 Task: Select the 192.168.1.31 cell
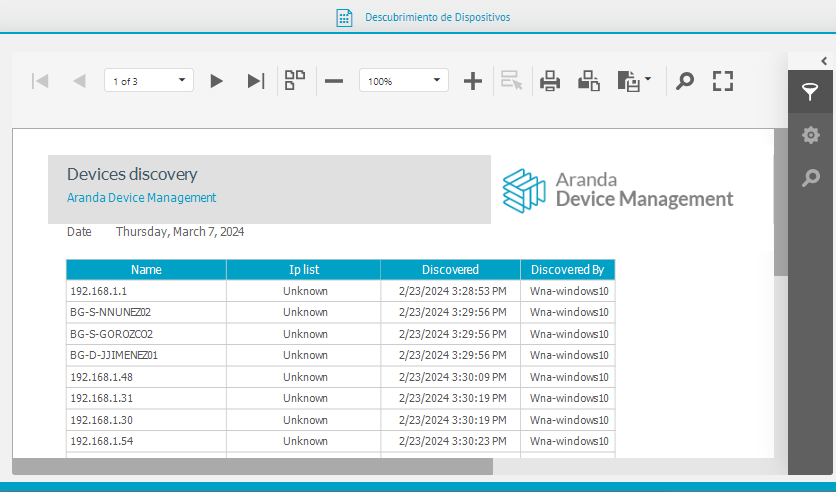146,398
